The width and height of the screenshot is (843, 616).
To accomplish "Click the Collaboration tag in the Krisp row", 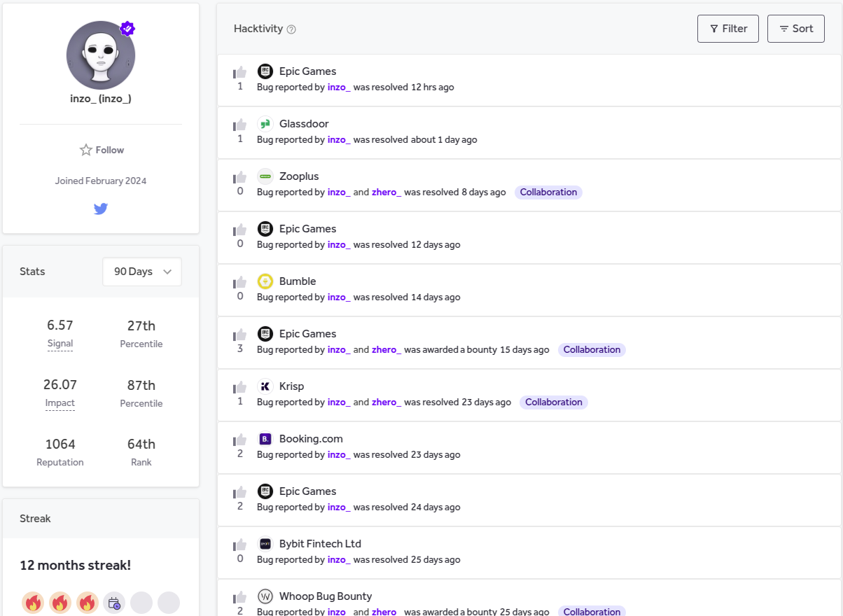I will [x=554, y=402].
